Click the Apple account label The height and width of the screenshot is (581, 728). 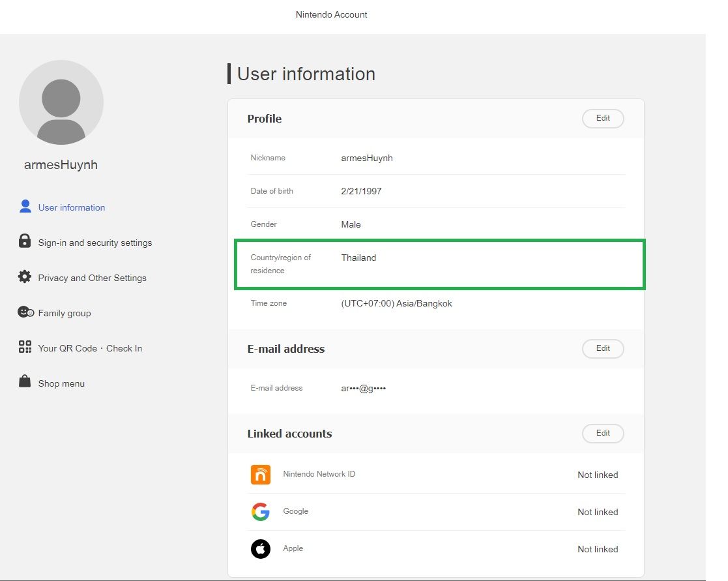point(293,548)
